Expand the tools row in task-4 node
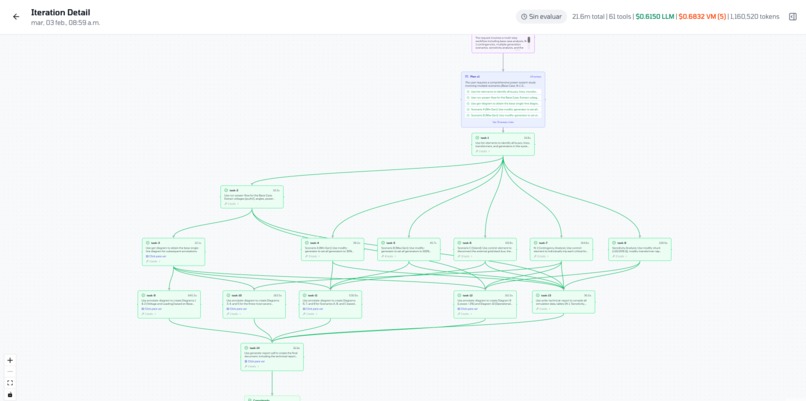806x401 pixels. coord(311,256)
